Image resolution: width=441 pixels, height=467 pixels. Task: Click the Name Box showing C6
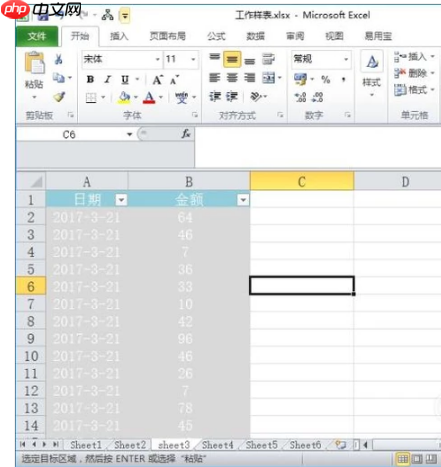pos(73,134)
